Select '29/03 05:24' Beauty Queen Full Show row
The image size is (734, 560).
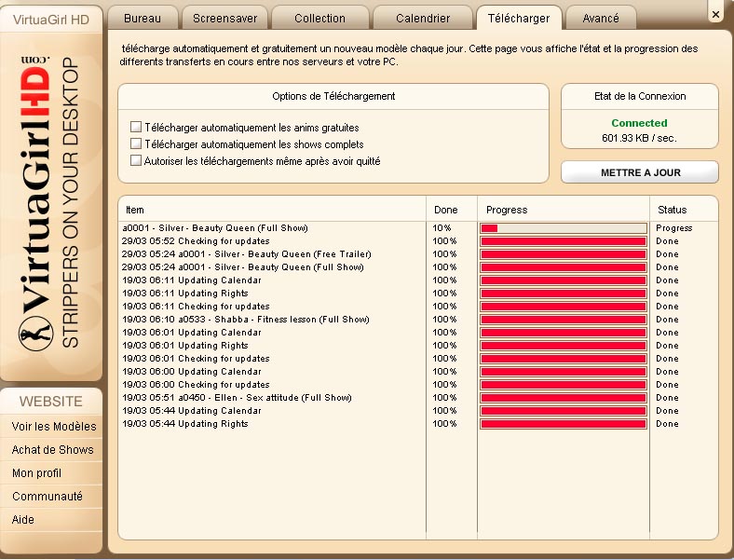point(417,267)
